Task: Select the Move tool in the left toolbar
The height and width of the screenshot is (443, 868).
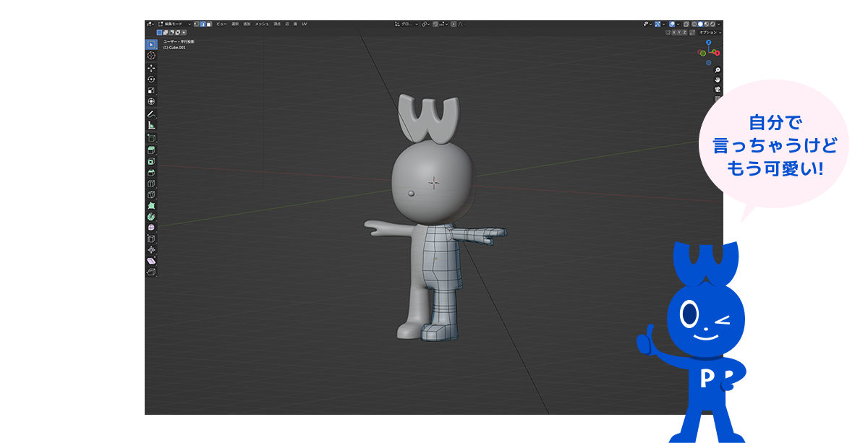Action: click(151, 67)
